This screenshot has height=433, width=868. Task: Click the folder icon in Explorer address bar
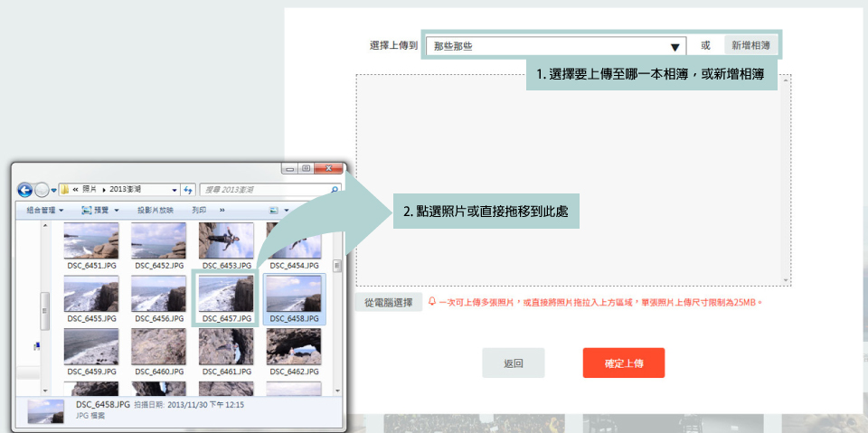tap(65, 189)
